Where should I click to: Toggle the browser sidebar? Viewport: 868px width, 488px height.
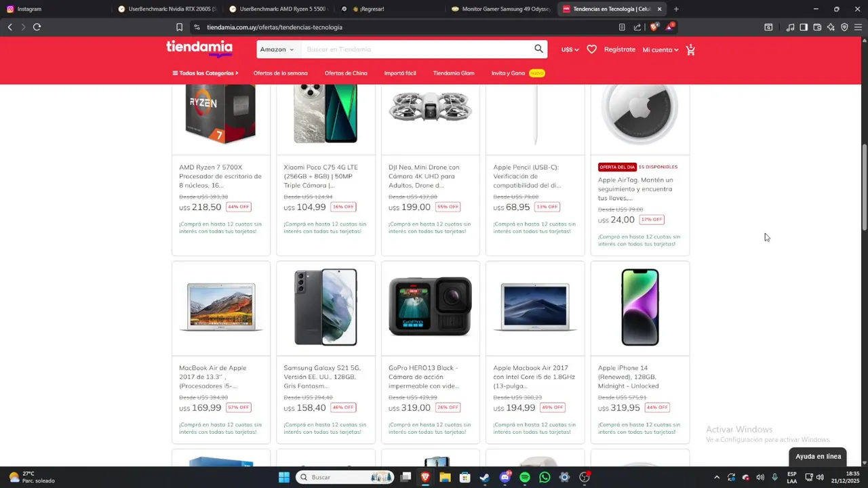[804, 27]
